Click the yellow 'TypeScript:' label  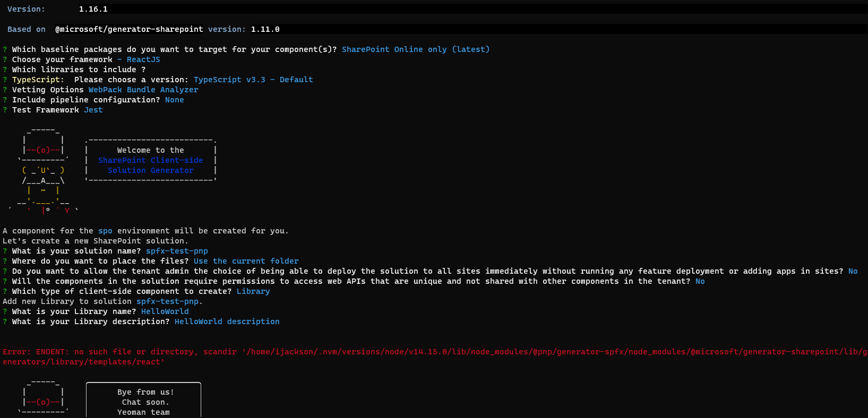pyautogui.click(x=38, y=80)
